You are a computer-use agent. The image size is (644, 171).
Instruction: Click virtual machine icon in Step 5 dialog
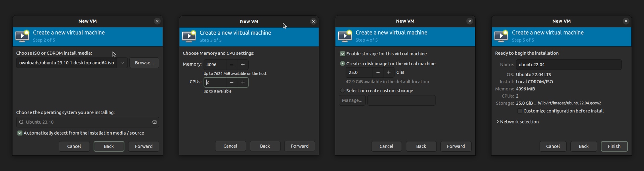pyautogui.click(x=501, y=36)
